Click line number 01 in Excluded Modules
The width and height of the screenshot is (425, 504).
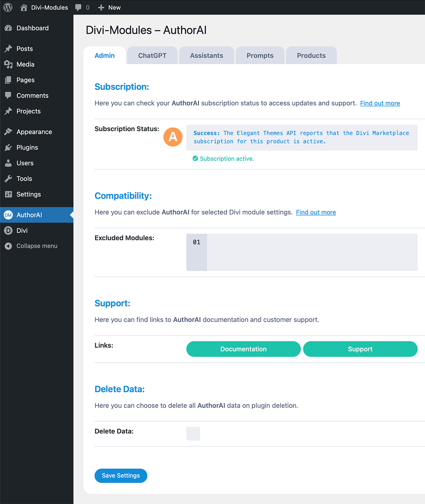tap(197, 242)
